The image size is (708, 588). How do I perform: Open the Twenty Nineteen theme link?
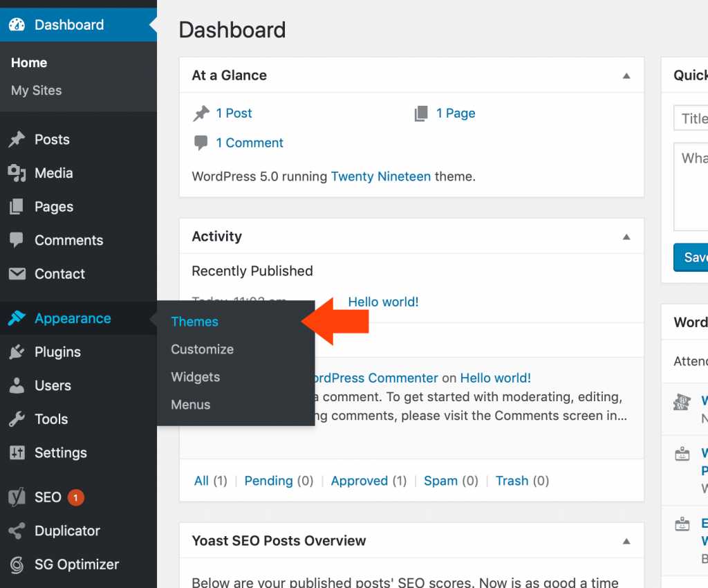point(381,176)
